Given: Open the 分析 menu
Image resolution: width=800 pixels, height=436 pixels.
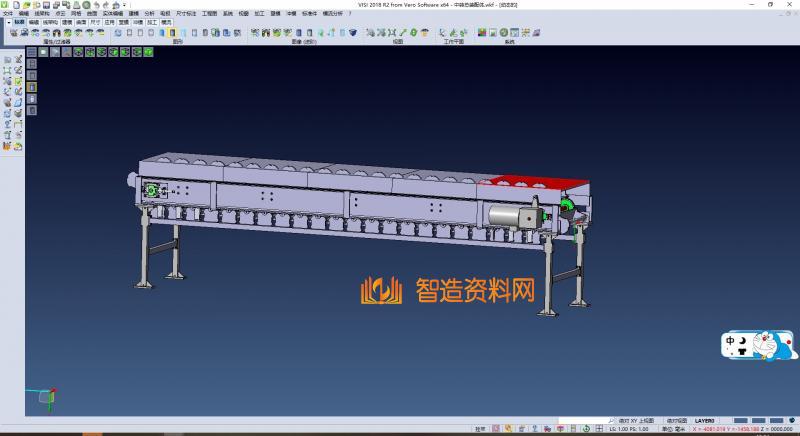Looking at the screenshot, I should pos(149,13).
